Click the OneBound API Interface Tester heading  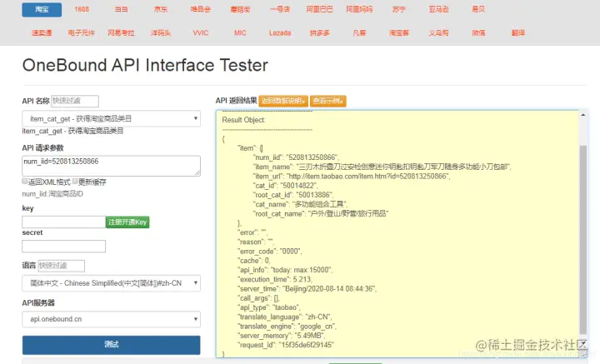[x=145, y=65]
